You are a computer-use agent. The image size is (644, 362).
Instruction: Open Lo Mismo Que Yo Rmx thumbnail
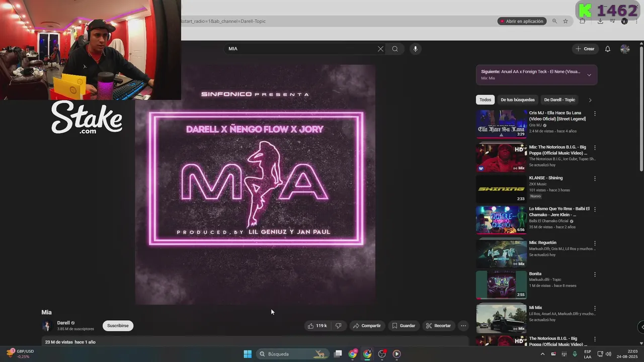tap(501, 220)
